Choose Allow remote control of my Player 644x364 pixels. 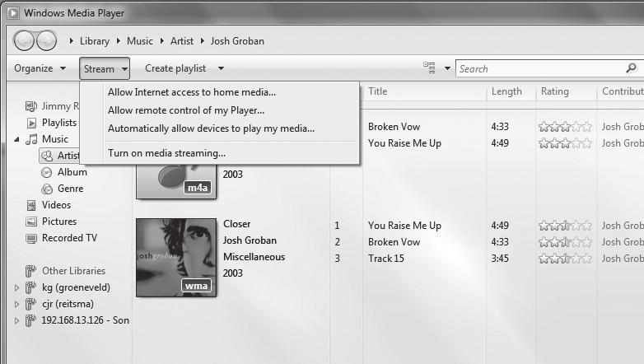(186, 110)
